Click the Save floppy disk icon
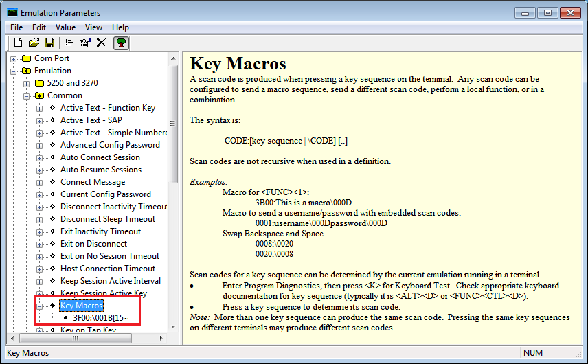588x364 pixels. 49,43
